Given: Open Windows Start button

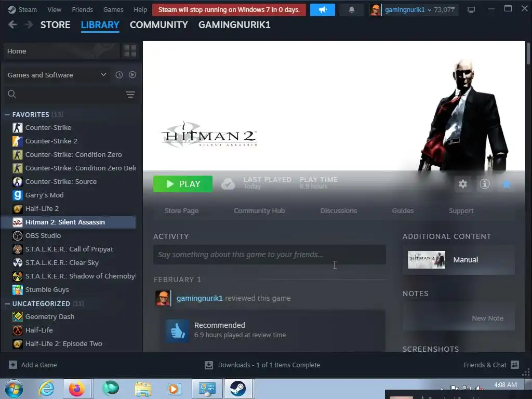Looking at the screenshot, I should (x=14, y=389).
